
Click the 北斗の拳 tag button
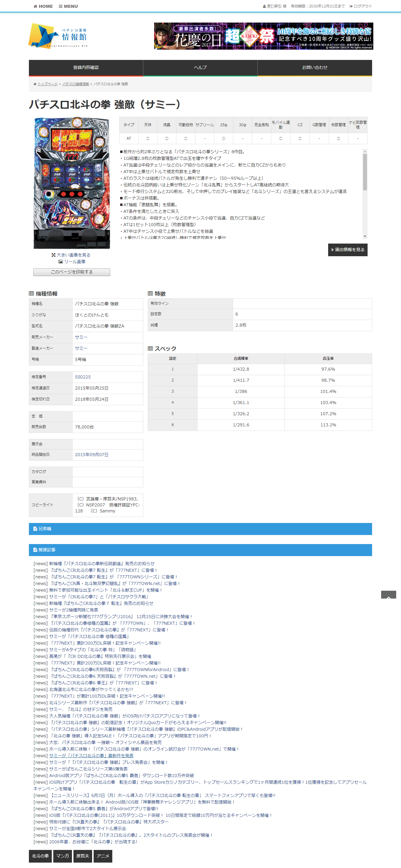pos(40,856)
